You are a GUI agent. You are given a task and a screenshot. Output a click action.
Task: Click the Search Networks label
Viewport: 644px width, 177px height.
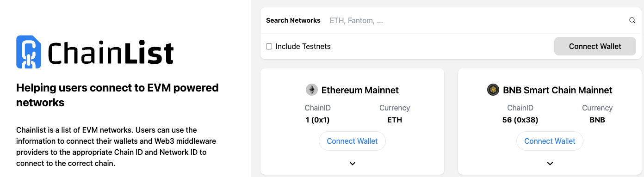pos(293,20)
